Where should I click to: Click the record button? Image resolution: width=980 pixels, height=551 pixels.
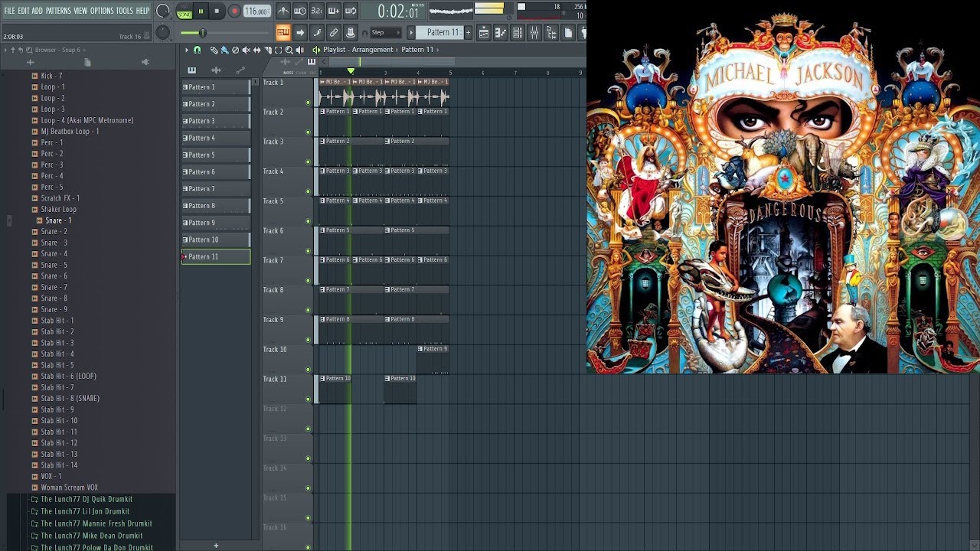pos(234,11)
